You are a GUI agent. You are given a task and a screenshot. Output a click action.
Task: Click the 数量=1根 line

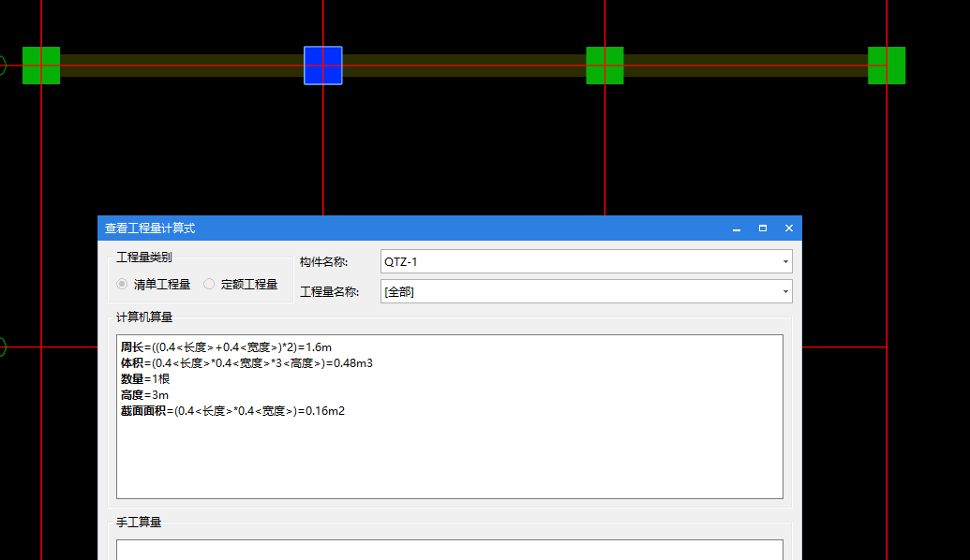click(x=144, y=379)
